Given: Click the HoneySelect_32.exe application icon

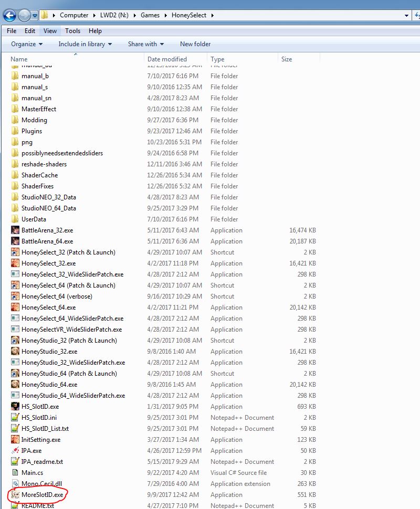Looking at the screenshot, I should 15,263.
